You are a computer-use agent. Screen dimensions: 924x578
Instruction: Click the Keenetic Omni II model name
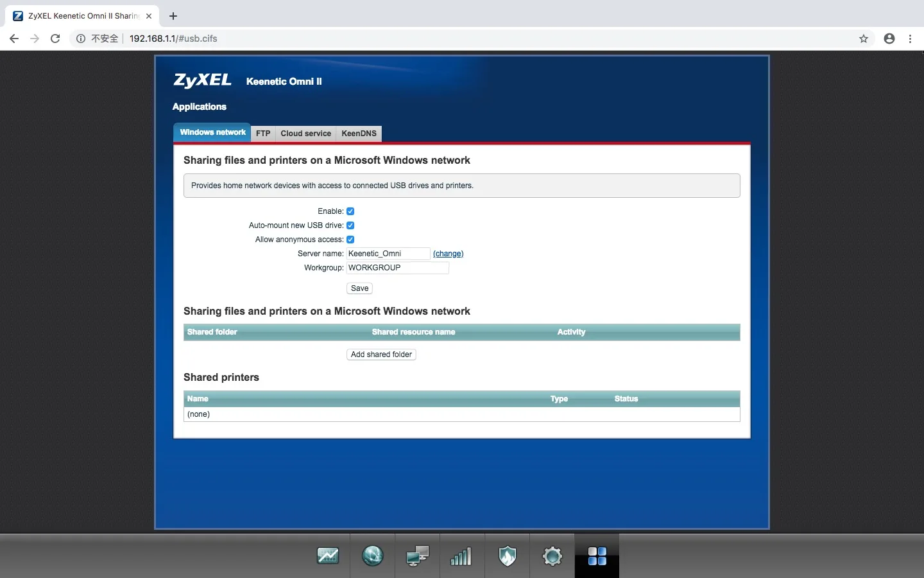284,82
